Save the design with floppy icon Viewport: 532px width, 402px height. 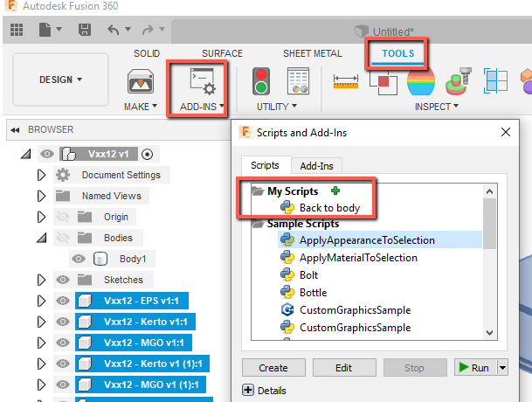coord(85,30)
